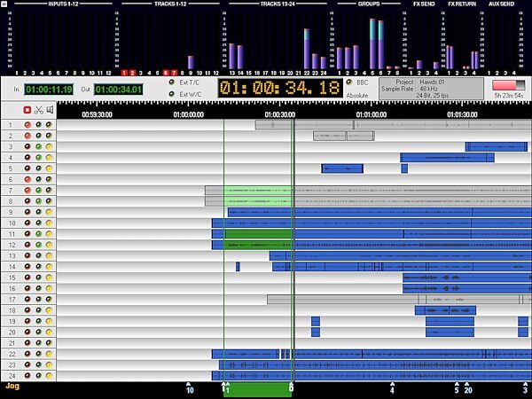The width and height of the screenshot is (532, 399).
Task: Click the edit-enable button on track 22
Action: (38, 354)
